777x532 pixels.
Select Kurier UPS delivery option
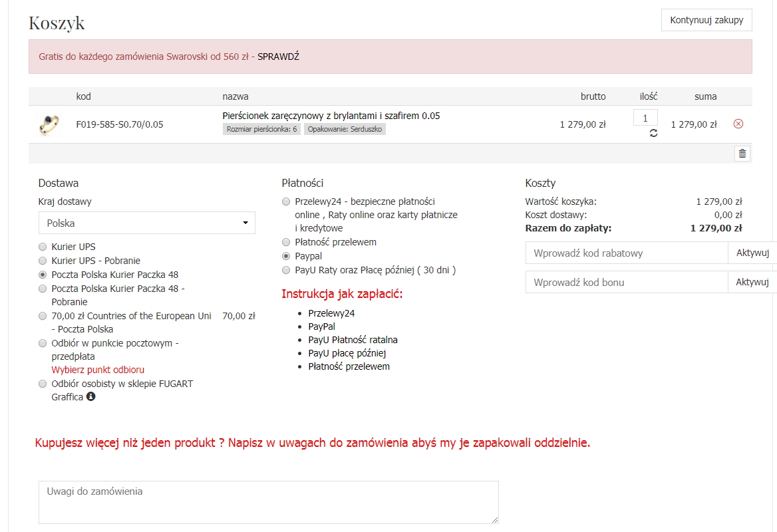[x=43, y=247]
